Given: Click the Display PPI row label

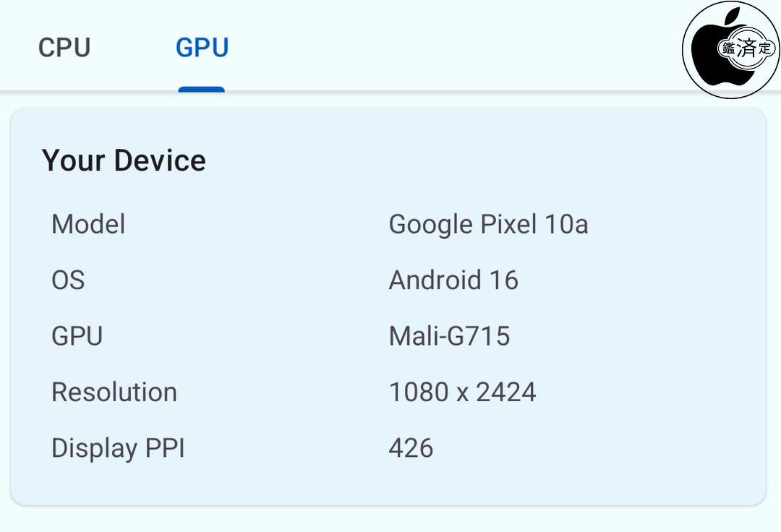Looking at the screenshot, I should point(118,448).
